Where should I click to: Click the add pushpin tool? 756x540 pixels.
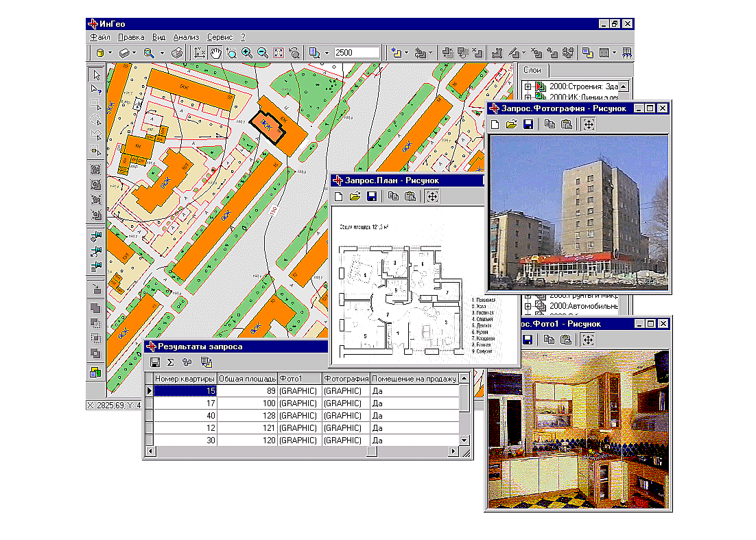pyautogui.click(x=96, y=236)
